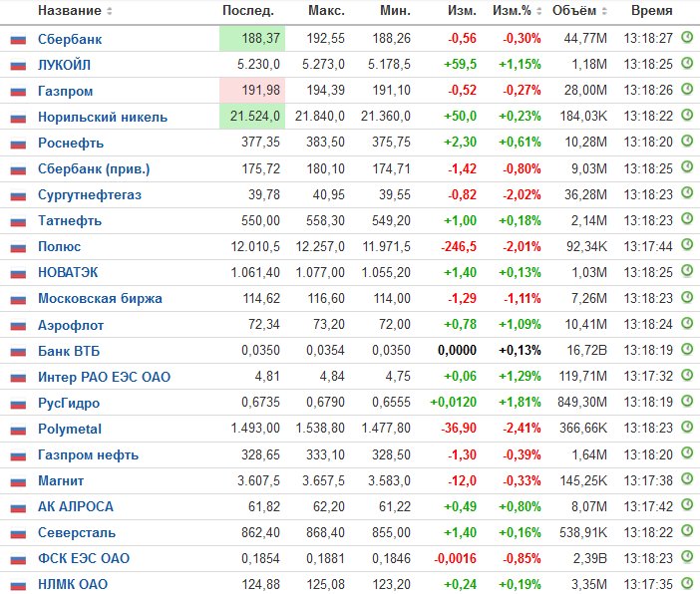This screenshot has height=594, width=700.
Task: Open the Роснефть stock link
Action: point(71,143)
